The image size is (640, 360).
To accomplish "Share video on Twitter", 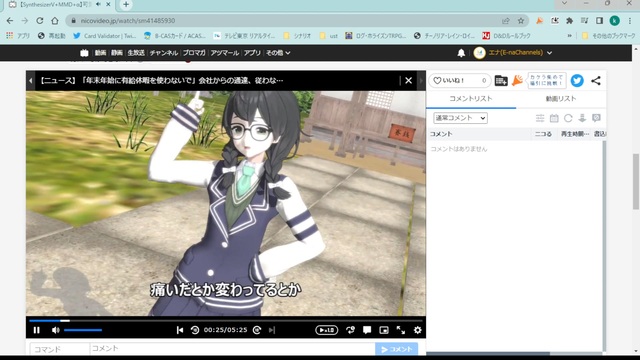I will (x=577, y=80).
